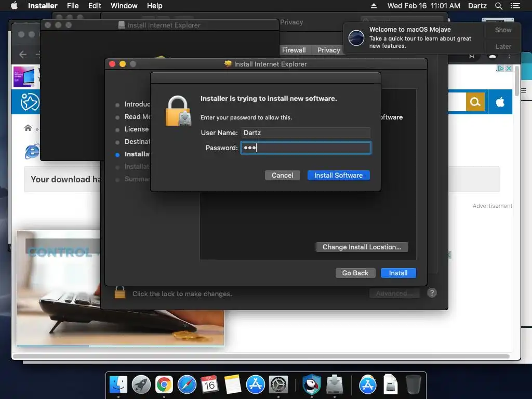The image size is (532, 399).
Task: Click the website home breadcrumb icon
Action: 28,128
